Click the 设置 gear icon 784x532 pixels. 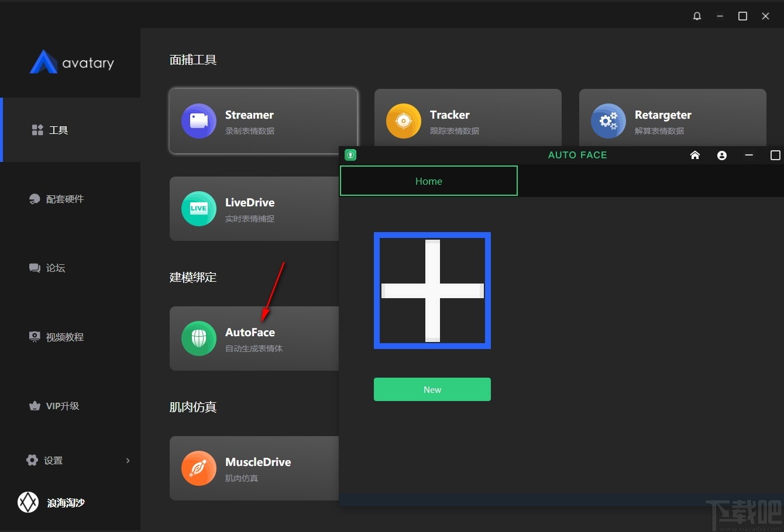pyautogui.click(x=32, y=460)
